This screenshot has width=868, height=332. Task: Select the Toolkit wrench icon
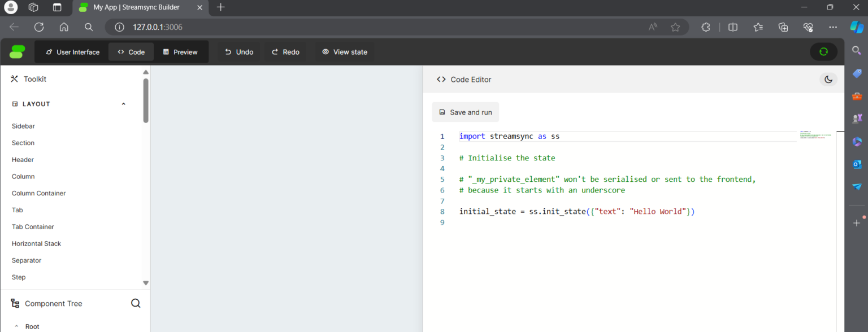click(x=14, y=79)
